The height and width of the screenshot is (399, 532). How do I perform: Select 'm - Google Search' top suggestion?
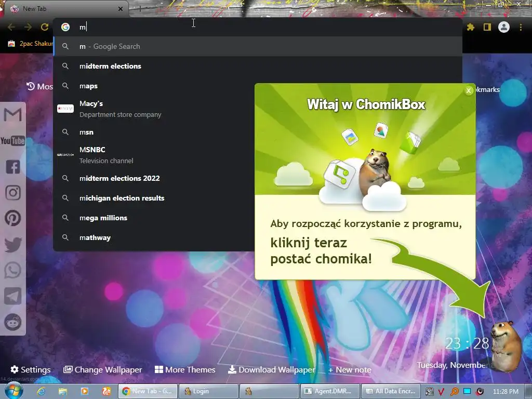(258, 46)
